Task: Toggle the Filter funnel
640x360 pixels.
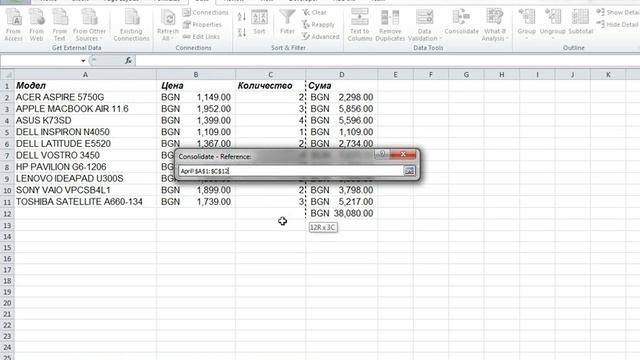Action: click(x=287, y=22)
